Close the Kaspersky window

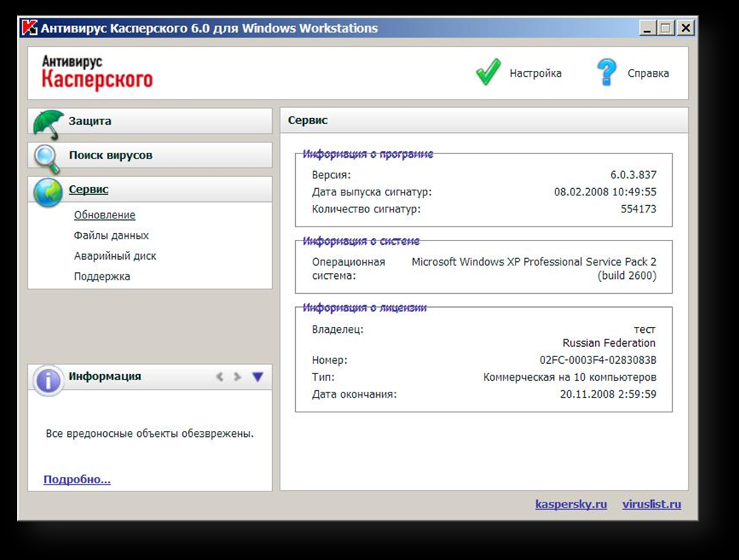pos(685,28)
